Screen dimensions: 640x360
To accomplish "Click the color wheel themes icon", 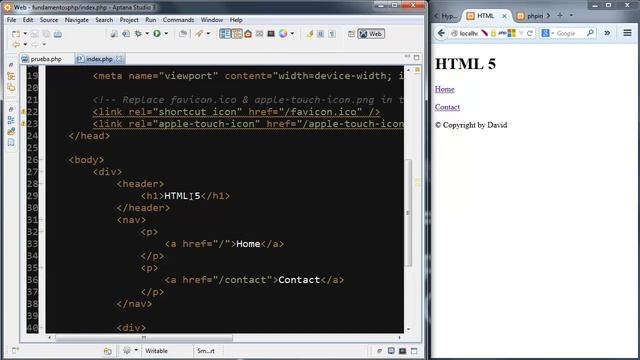I will tap(283, 34).
